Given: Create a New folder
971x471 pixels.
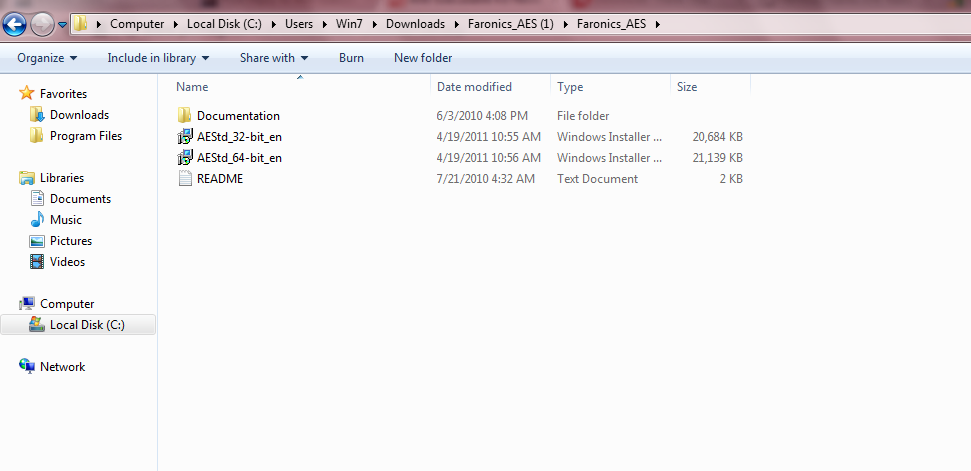Looking at the screenshot, I should 423,58.
